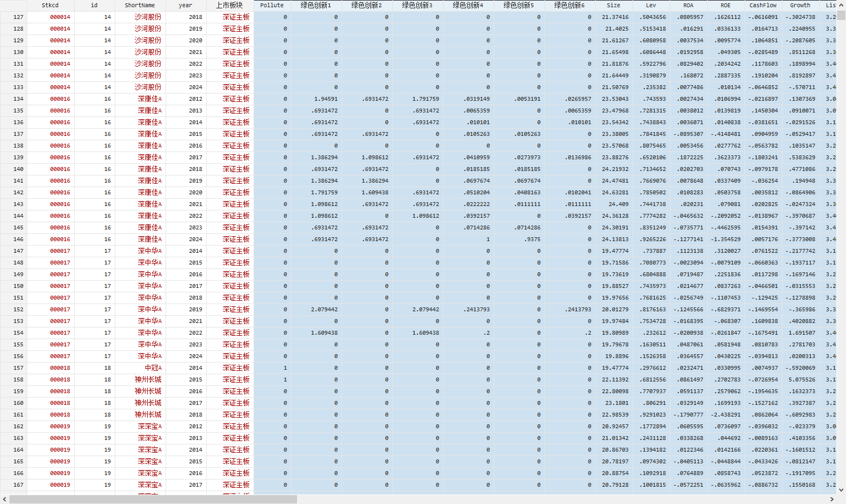
Task: Select the Pollute column header
Action: coord(272,5)
